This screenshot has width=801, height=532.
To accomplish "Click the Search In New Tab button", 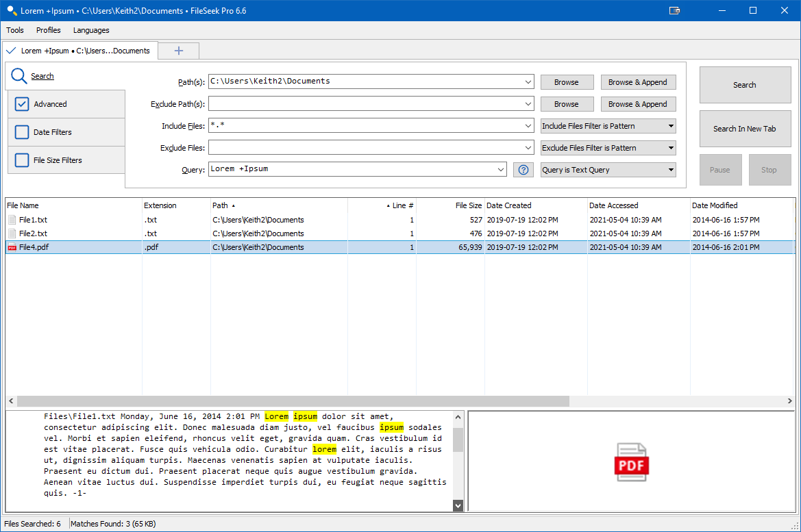I will (x=745, y=129).
